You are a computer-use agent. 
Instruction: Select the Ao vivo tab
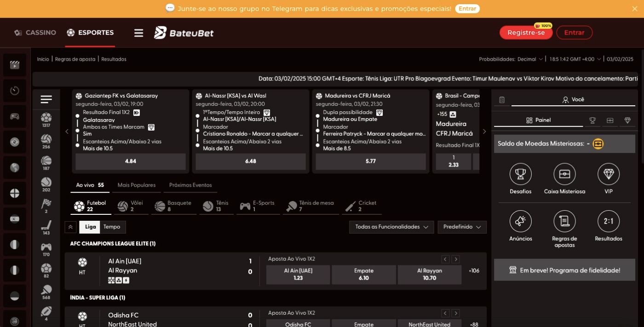pyautogui.click(x=90, y=185)
